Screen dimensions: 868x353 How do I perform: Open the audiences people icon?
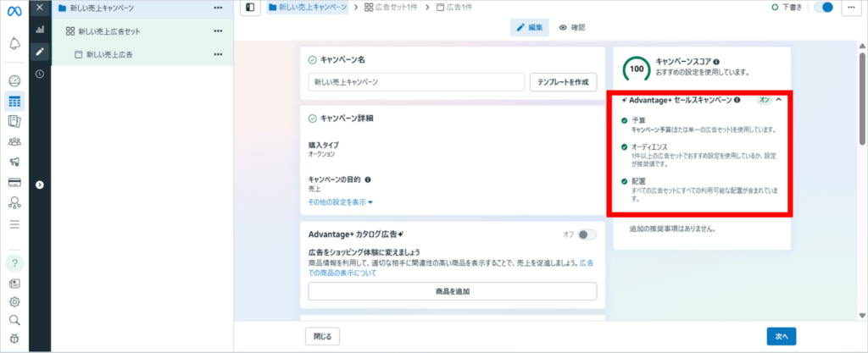point(15,142)
